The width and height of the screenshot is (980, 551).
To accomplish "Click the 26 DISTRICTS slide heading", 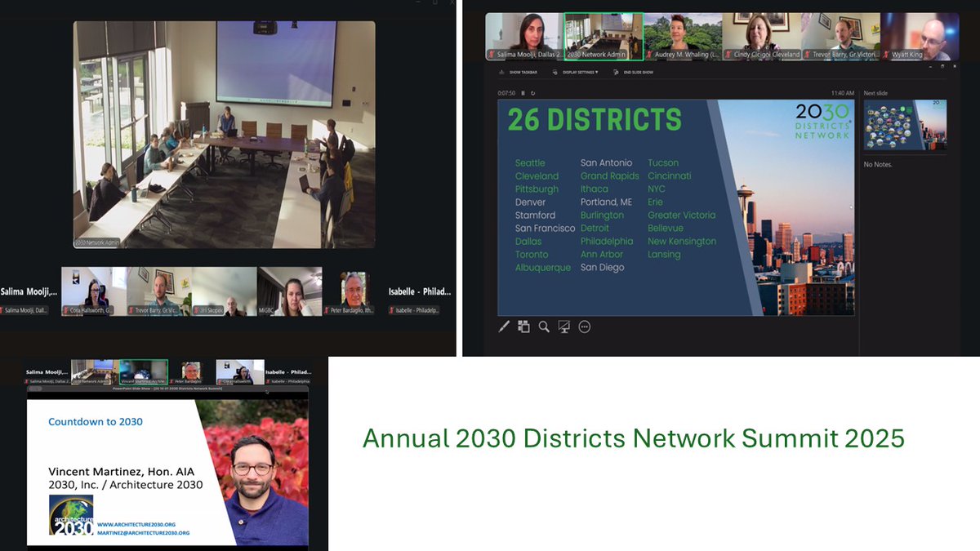I will pyautogui.click(x=595, y=120).
